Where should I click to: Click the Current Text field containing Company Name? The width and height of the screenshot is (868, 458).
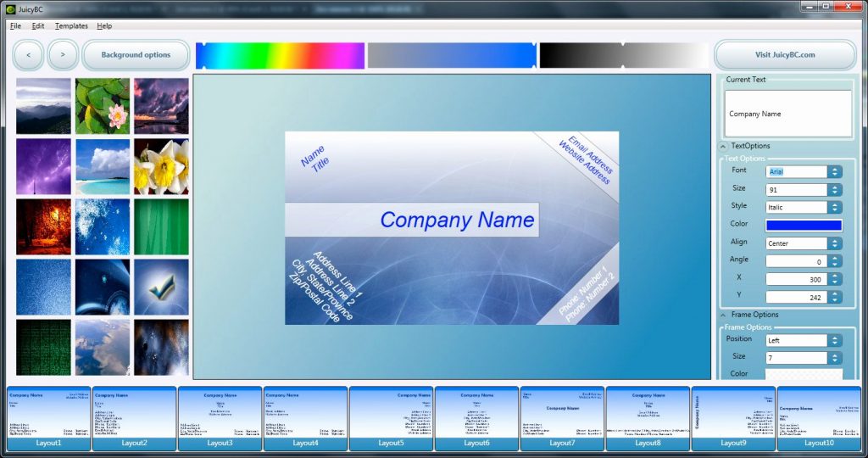787,114
